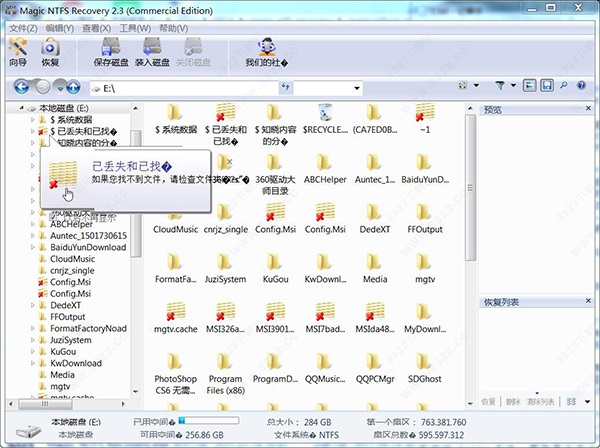Click the folder tree horizontal scrollbar thumb
The height and width of the screenshot is (448, 600).
(x=45, y=404)
